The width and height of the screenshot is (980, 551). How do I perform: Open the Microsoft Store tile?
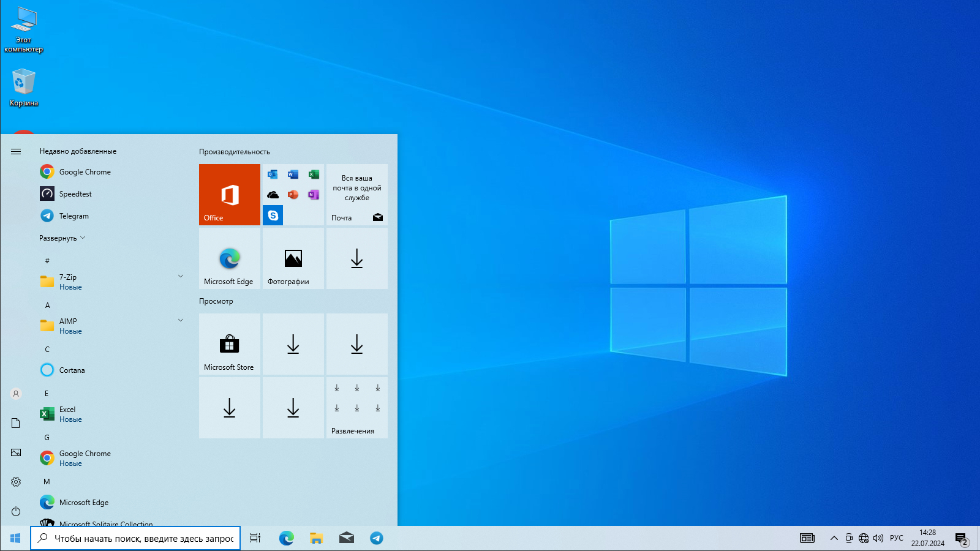(x=230, y=344)
